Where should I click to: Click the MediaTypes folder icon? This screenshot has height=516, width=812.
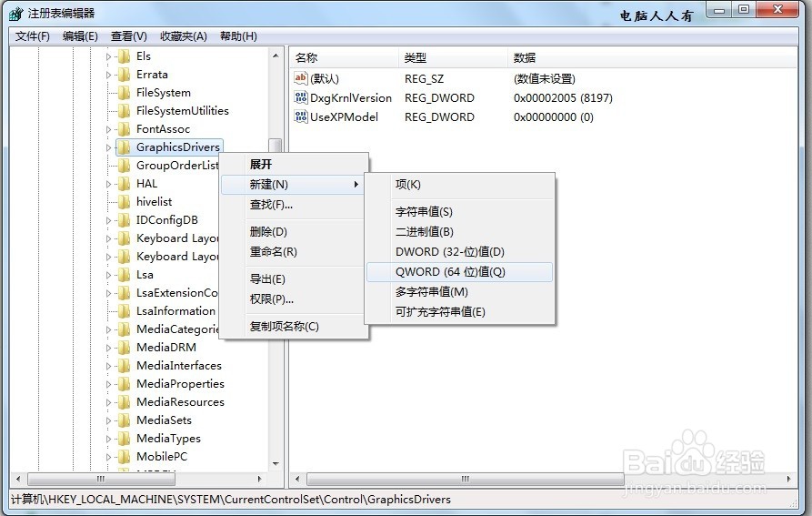124,439
